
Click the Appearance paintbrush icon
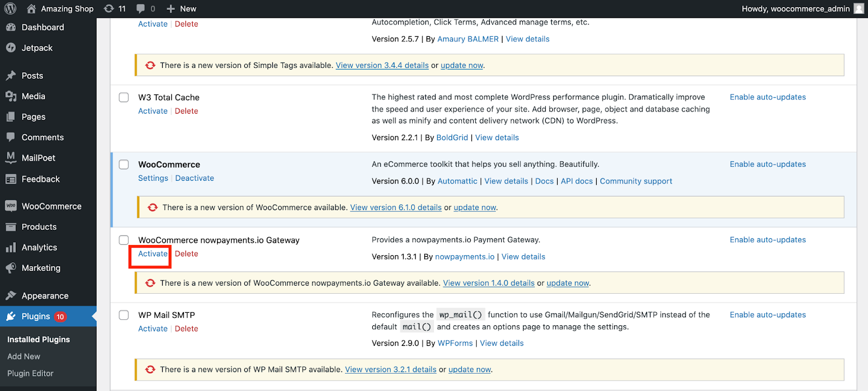(x=11, y=296)
